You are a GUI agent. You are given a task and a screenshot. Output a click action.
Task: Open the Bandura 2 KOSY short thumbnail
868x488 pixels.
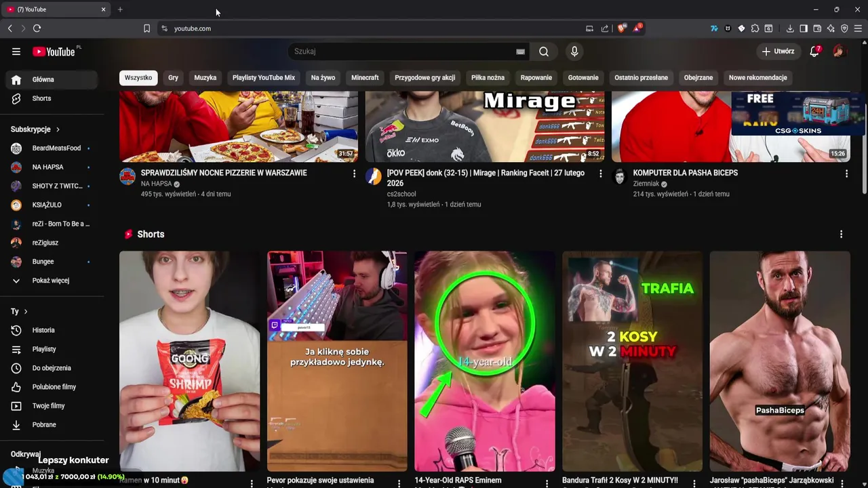tap(632, 361)
